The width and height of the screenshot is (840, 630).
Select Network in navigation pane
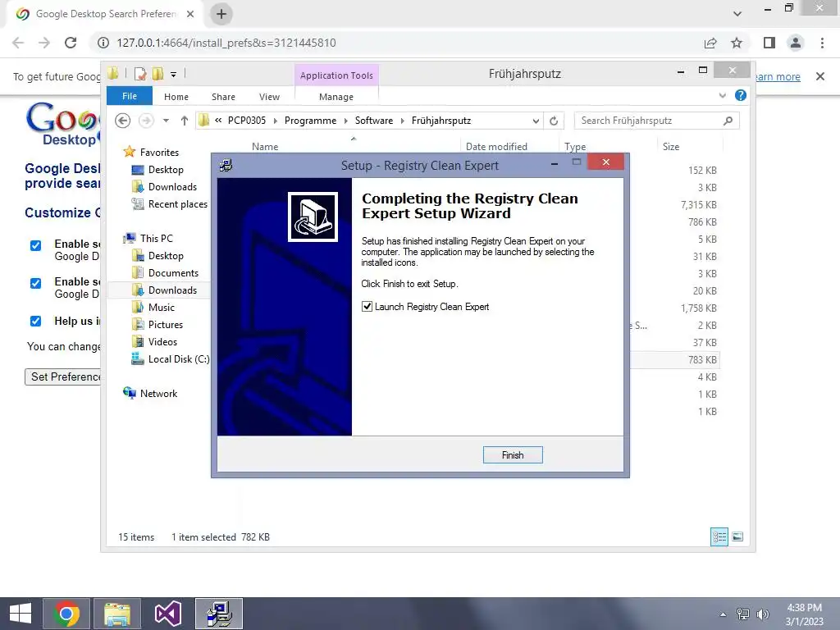point(158,393)
